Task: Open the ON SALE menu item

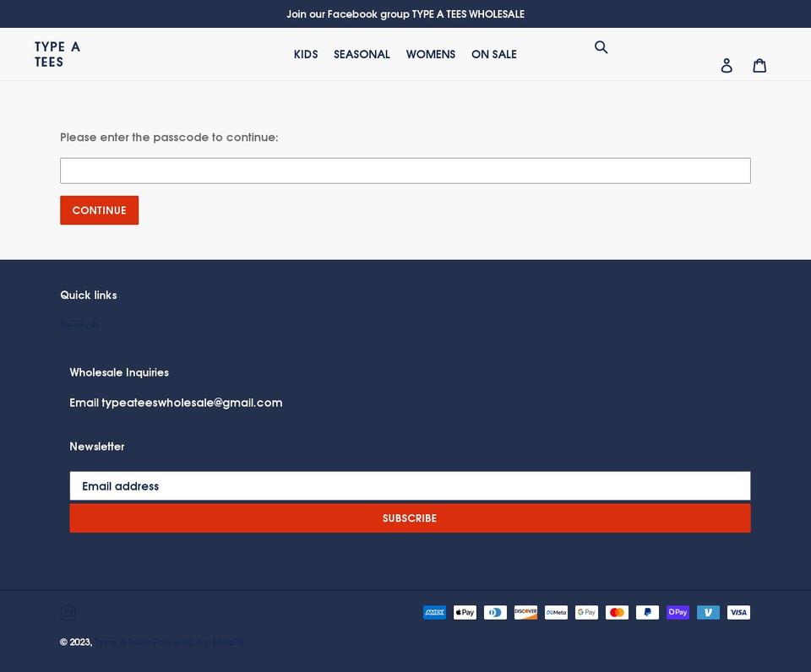Action: pyautogui.click(x=494, y=54)
